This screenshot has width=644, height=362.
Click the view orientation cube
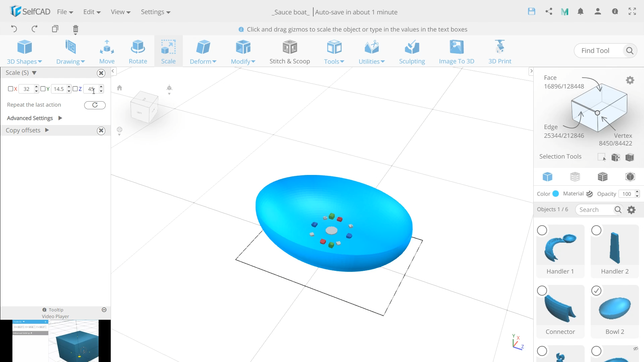pyautogui.click(x=144, y=107)
